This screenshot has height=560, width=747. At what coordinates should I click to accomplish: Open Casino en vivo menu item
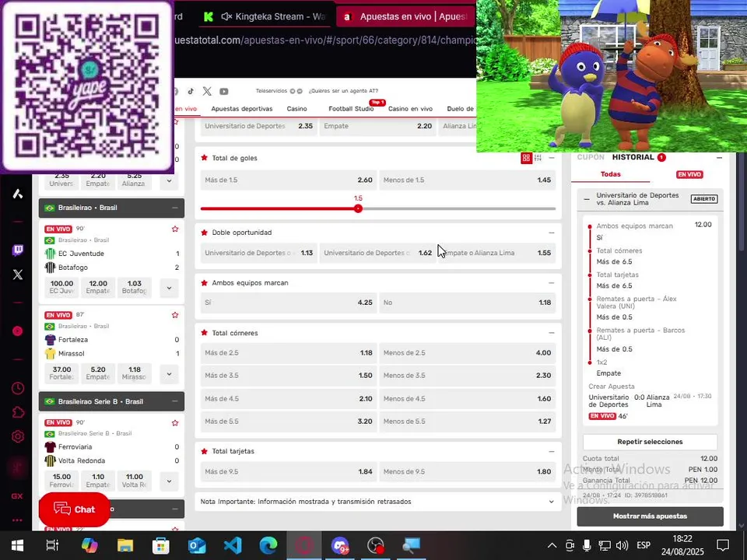[x=410, y=109]
